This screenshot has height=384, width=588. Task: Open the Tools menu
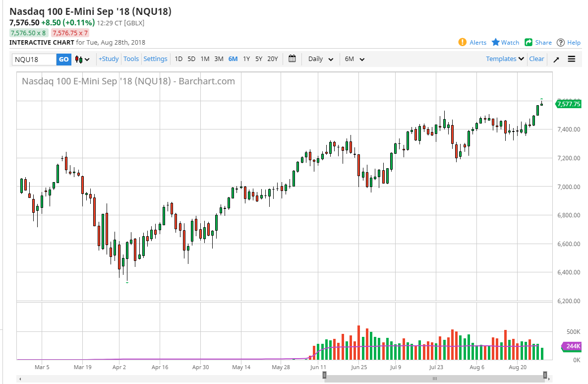coord(131,59)
